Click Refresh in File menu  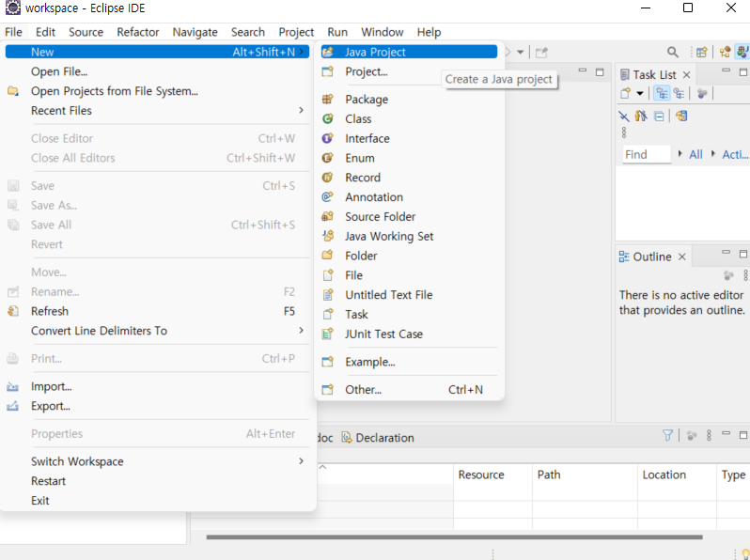(x=157, y=311)
